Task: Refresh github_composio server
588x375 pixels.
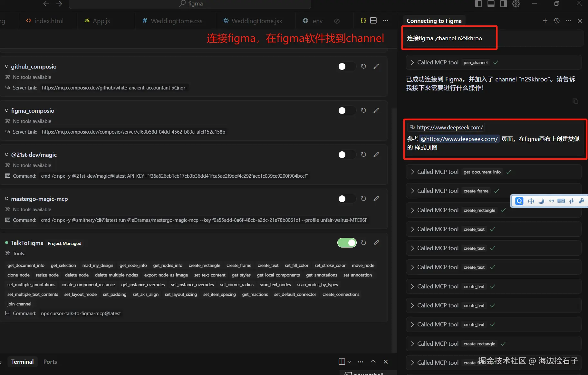Action: pyautogui.click(x=363, y=66)
